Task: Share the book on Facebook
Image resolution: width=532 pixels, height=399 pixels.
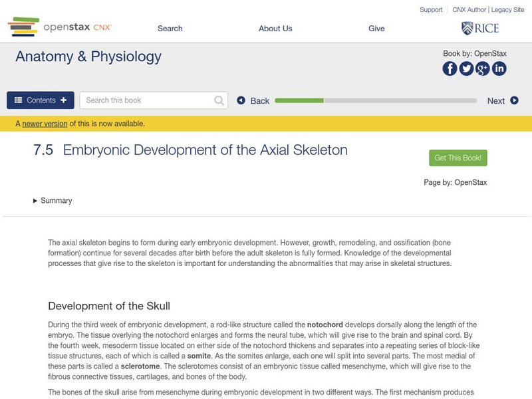Action: pos(450,68)
